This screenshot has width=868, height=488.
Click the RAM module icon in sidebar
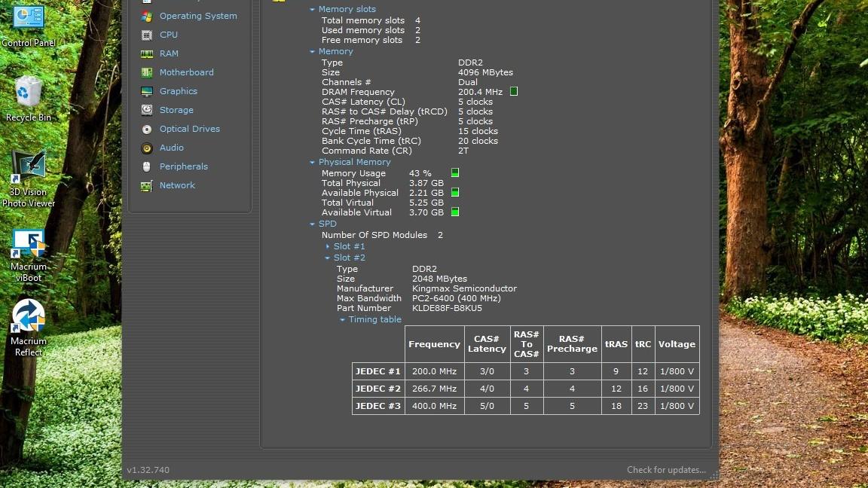[x=146, y=53]
